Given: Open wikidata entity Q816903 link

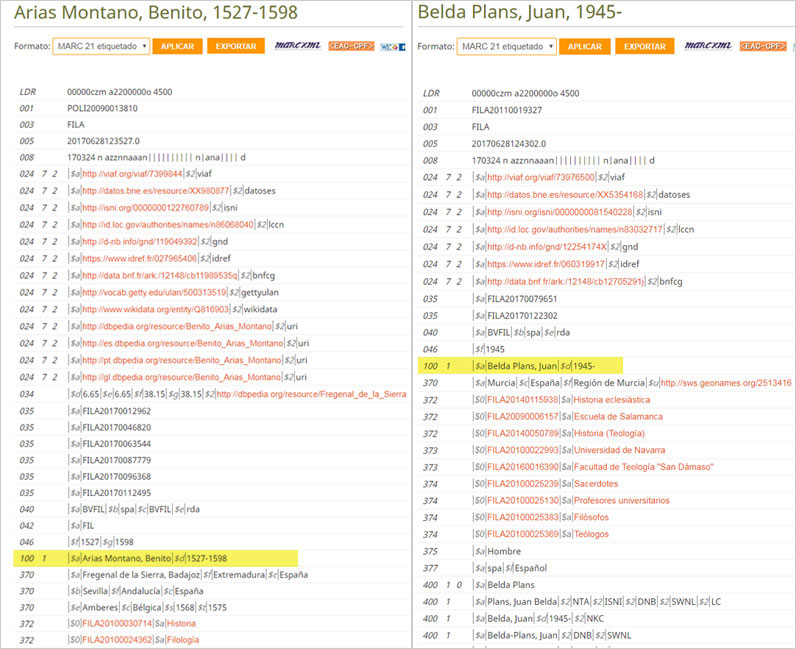Looking at the screenshot, I should (155, 309).
